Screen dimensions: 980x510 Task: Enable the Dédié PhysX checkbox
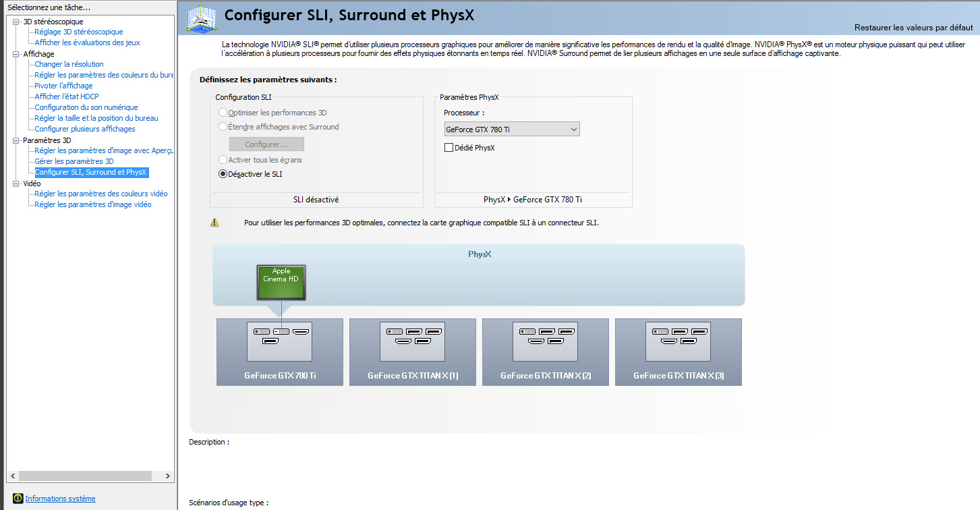(x=449, y=148)
